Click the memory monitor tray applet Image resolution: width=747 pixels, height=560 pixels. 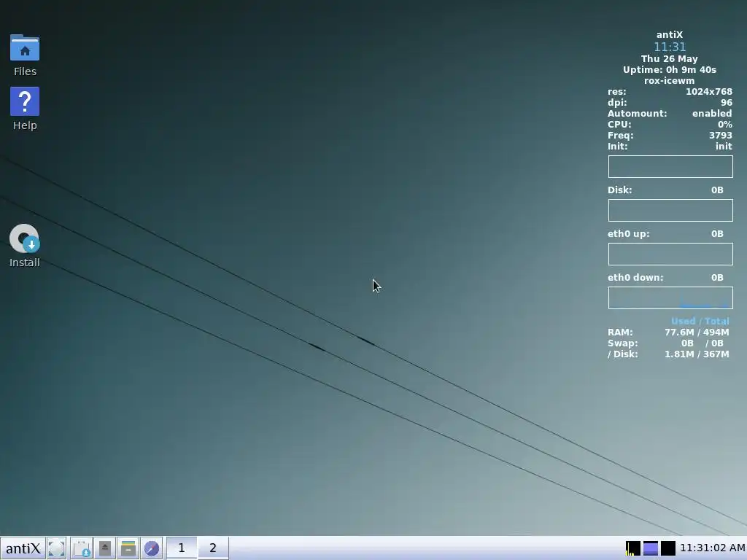650,548
